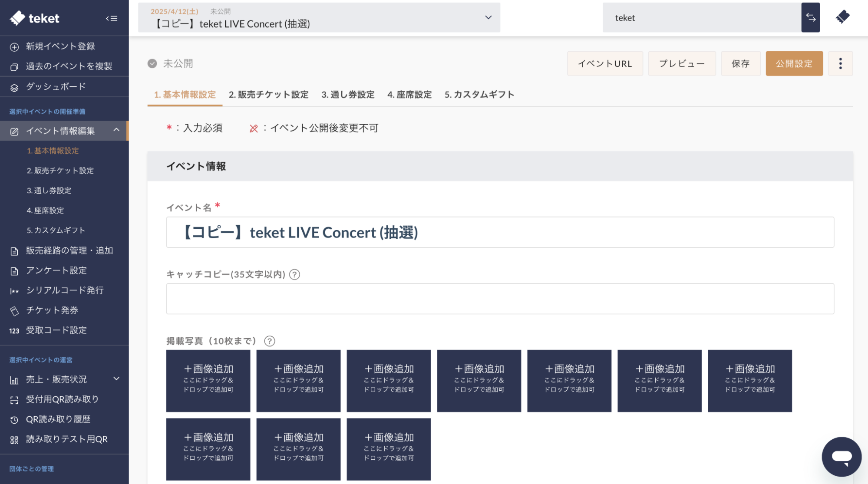Click the 保存 button
Viewport: 868px width, 484px height.
point(740,63)
